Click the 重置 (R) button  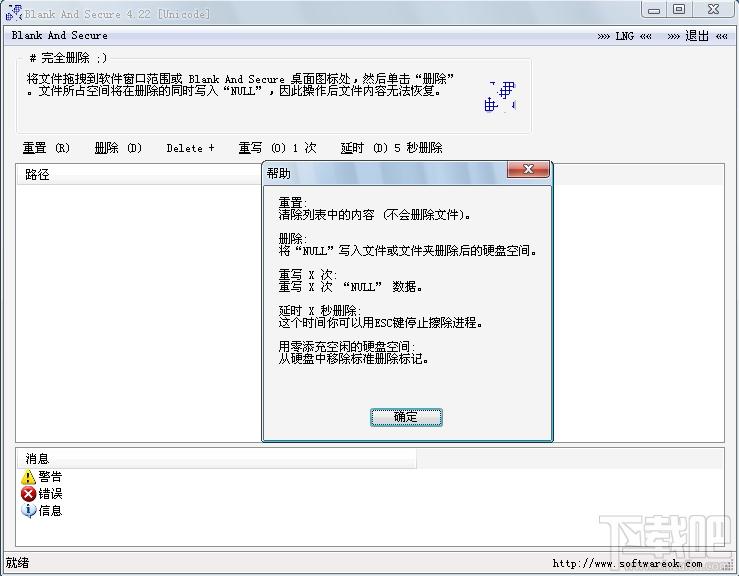46,148
